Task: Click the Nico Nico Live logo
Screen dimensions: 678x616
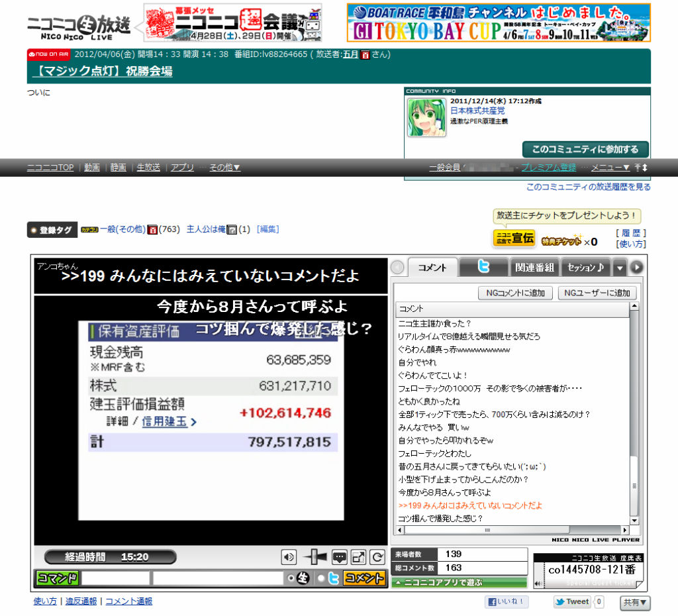Action: click(x=79, y=27)
